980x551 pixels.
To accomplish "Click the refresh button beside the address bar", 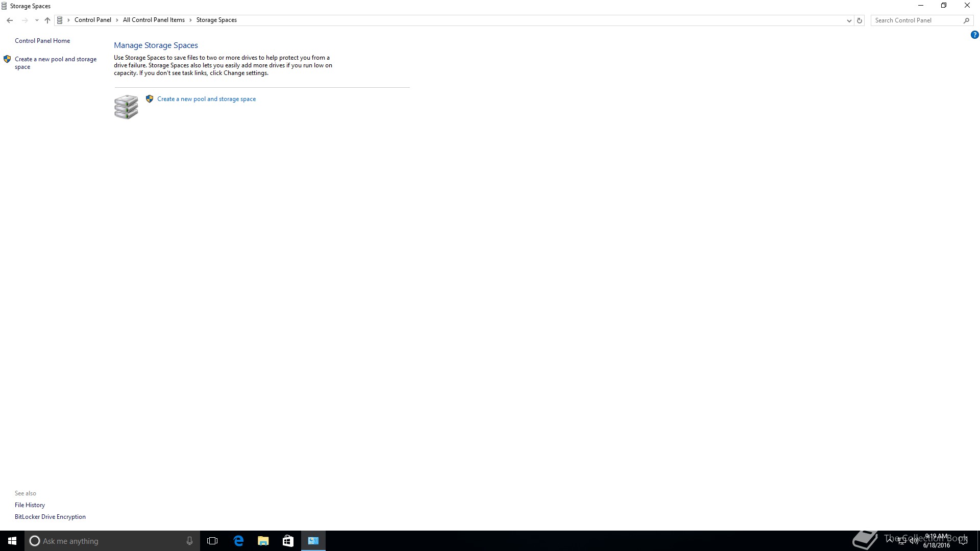I will pos(860,20).
